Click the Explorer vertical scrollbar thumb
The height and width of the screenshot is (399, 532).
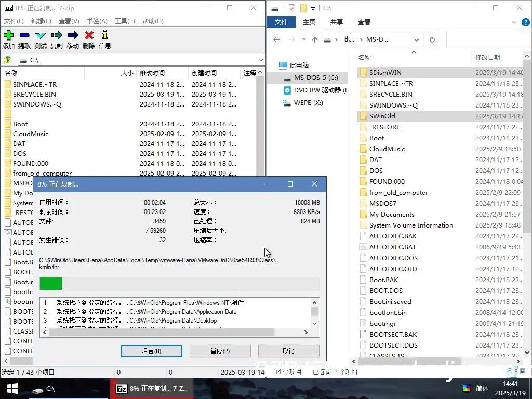click(527, 146)
